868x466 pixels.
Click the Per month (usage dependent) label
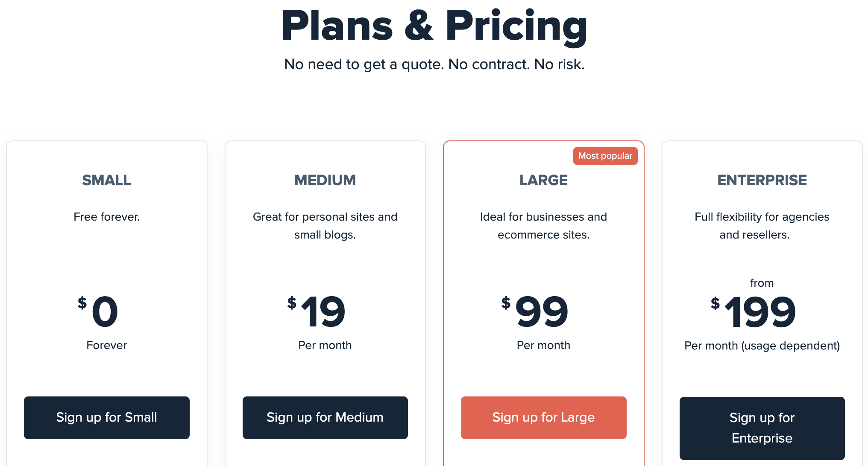[x=762, y=346]
